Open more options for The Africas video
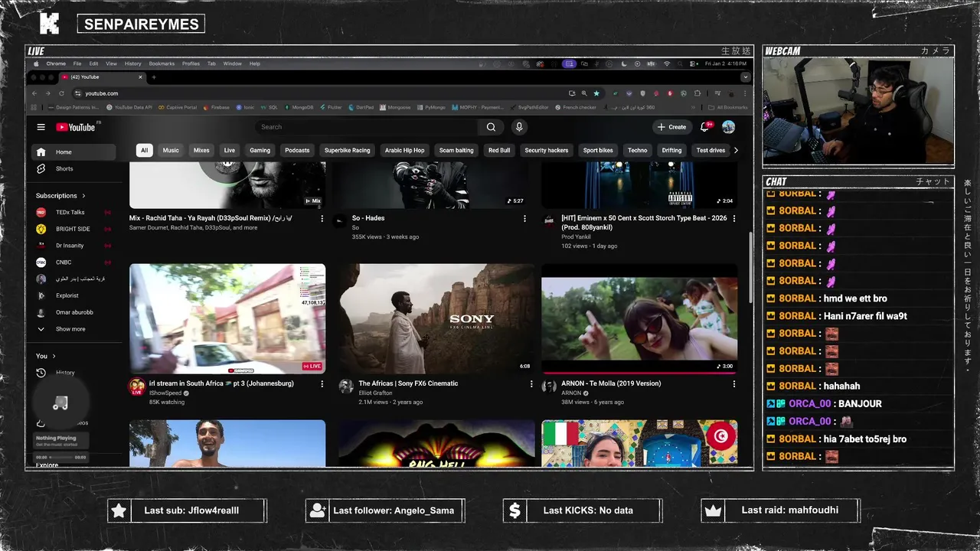Screen dimensions: 980x551 (531, 383)
